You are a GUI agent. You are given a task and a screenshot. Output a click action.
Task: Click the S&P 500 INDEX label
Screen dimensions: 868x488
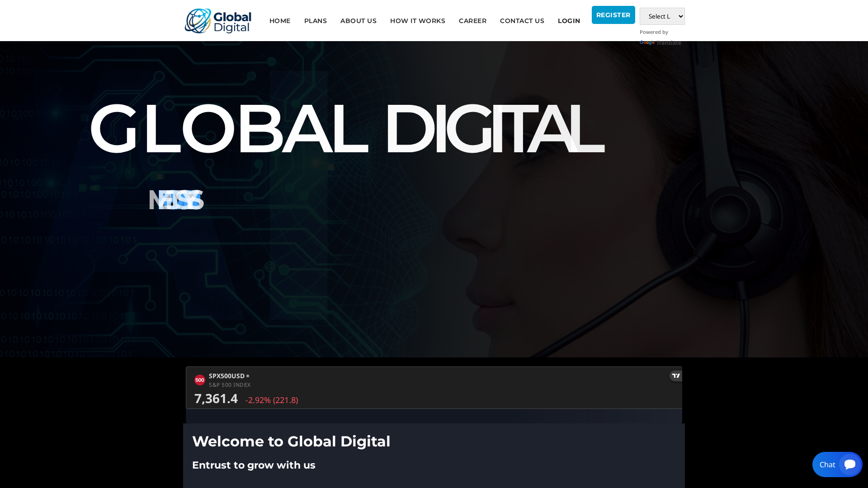230,385
